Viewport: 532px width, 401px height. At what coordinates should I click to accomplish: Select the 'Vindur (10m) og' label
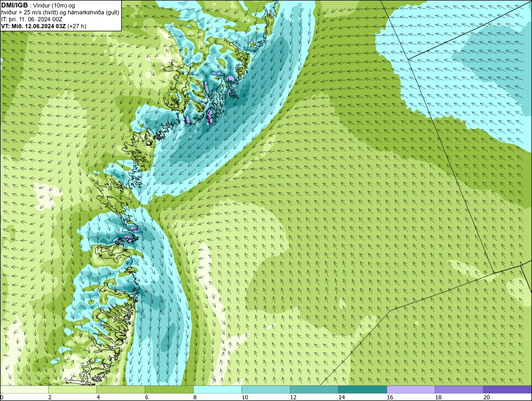[x=54, y=6]
